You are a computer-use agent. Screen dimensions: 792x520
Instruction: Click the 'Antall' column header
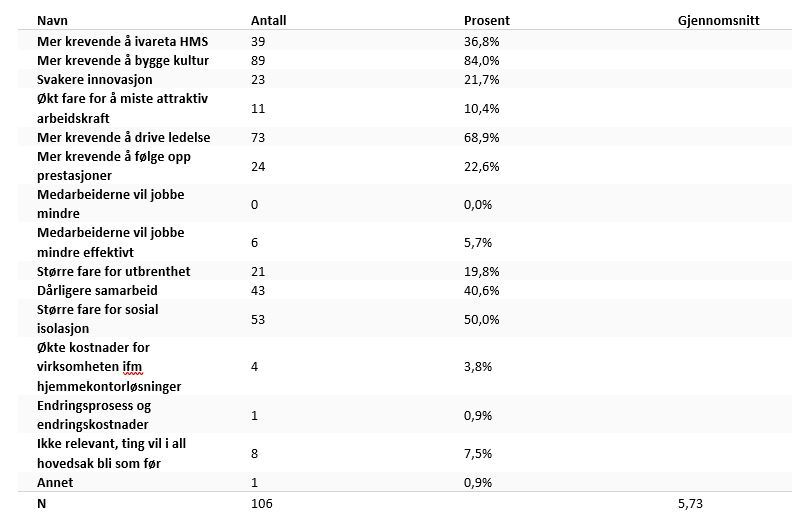tap(267, 20)
